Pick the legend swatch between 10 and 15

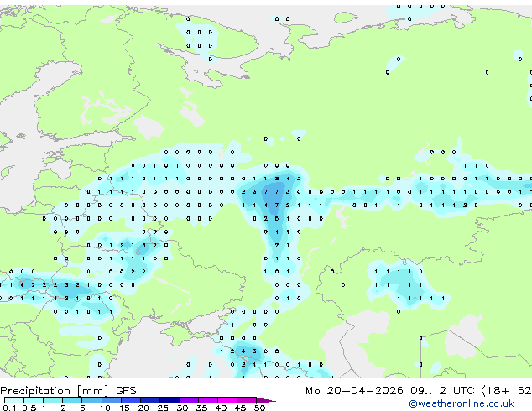[x=112, y=400]
